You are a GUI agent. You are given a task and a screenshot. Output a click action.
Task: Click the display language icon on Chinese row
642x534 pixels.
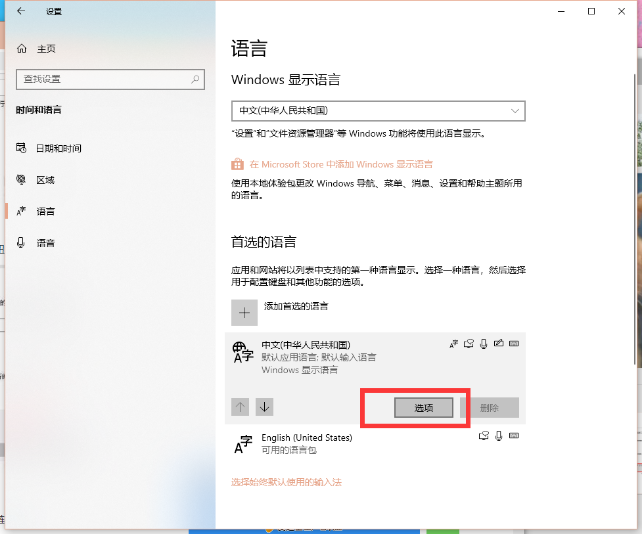tap(454, 344)
